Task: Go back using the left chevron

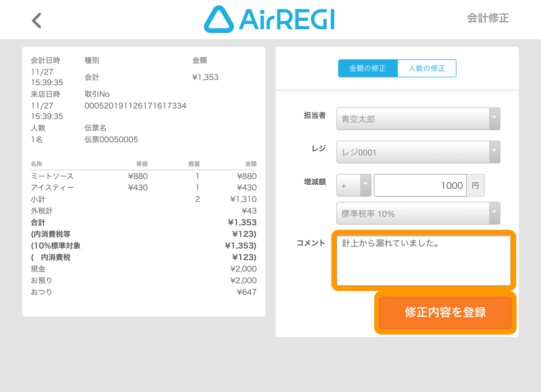Action: (37, 20)
